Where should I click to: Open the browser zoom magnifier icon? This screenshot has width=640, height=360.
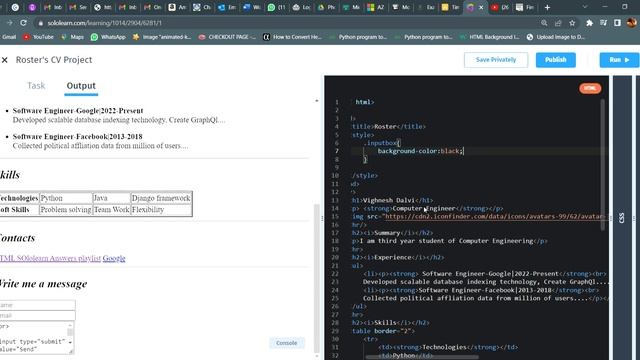click(x=544, y=23)
